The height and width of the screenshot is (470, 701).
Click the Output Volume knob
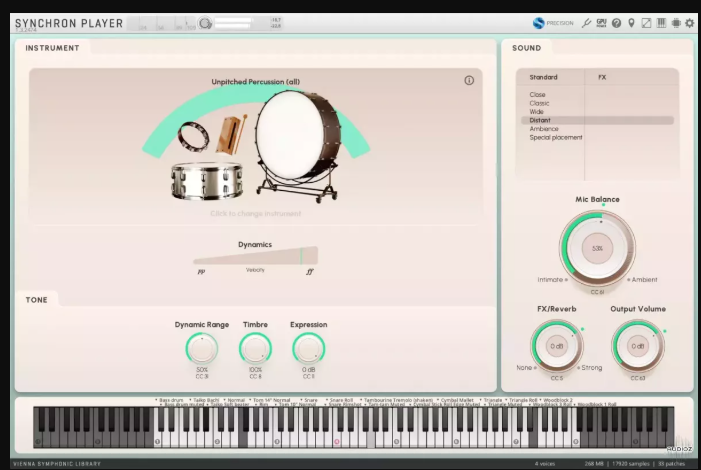click(x=638, y=346)
